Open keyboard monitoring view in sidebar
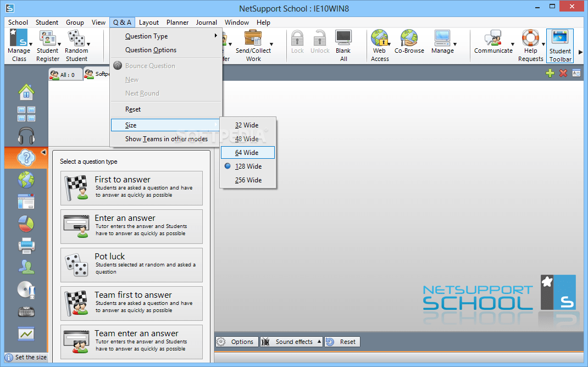Viewport: 588px width, 367px height. tap(26, 312)
